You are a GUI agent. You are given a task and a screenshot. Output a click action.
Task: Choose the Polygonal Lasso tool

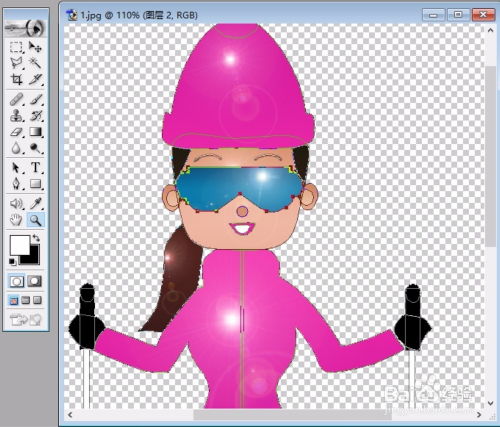point(16,63)
